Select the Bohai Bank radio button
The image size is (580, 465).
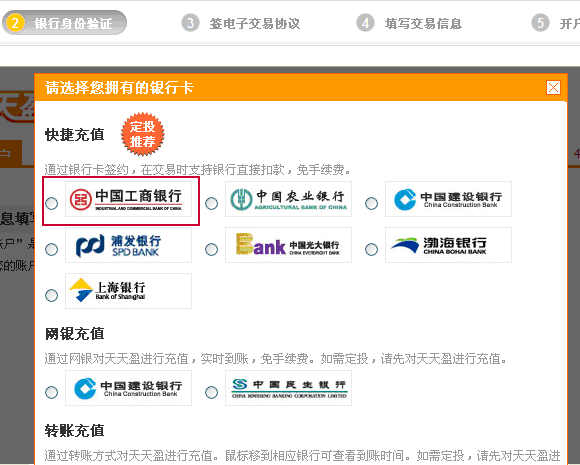(x=371, y=249)
